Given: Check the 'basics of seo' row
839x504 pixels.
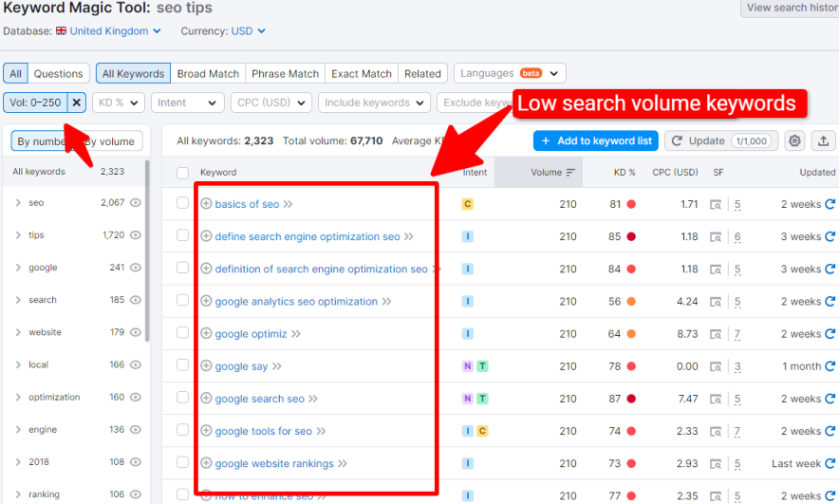Looking at the screenshot, I should [182, 203].
